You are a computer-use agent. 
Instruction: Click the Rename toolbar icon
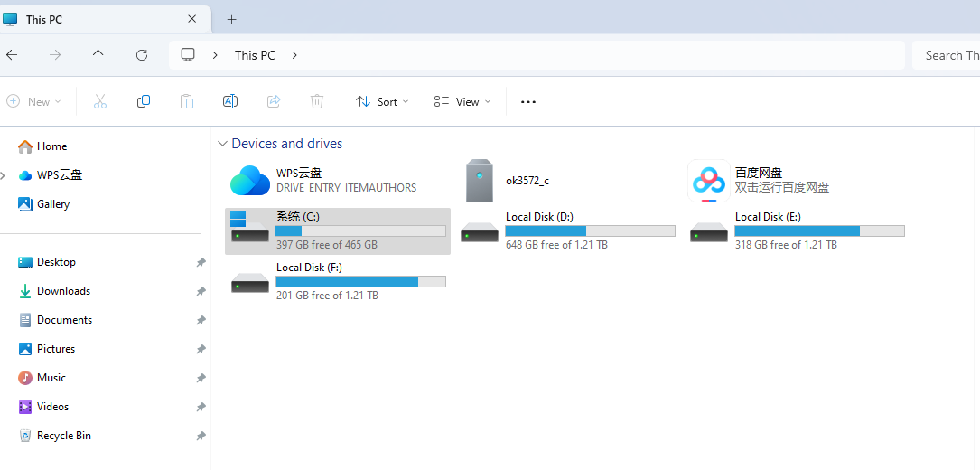pyautogui.click(x=230, y=101)
